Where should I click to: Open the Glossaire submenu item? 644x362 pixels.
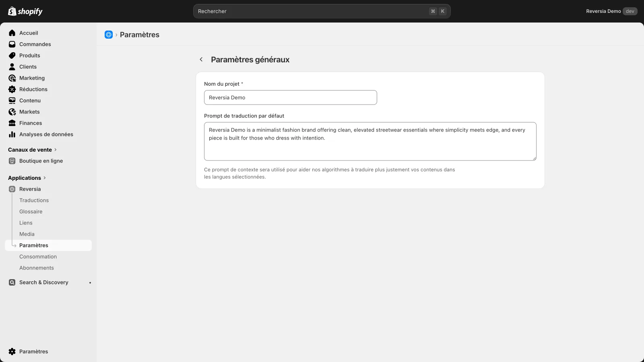(31, 212)
